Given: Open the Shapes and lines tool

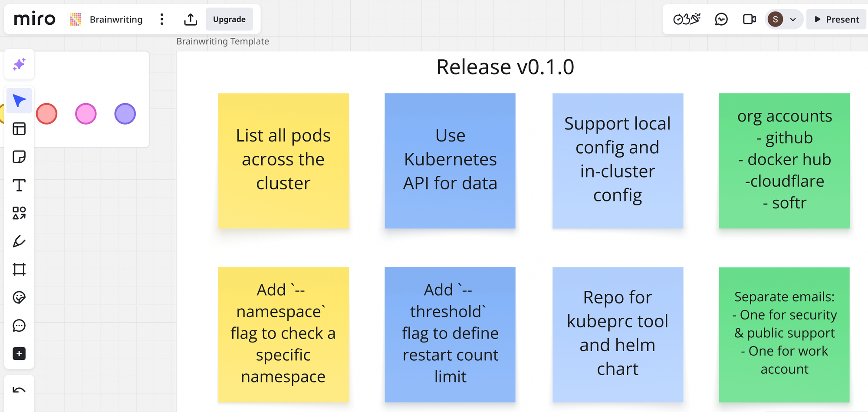Looking at the screenshot, I should (19, 213).
